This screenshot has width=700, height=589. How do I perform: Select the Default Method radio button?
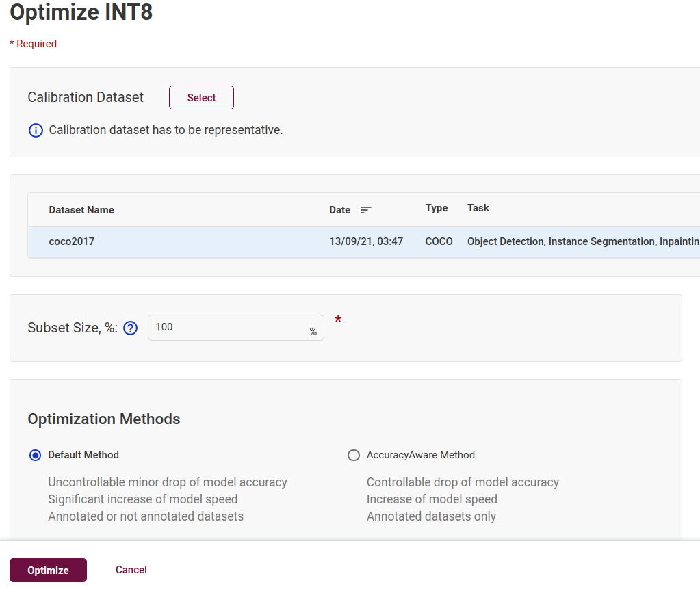tap(36, 456)
